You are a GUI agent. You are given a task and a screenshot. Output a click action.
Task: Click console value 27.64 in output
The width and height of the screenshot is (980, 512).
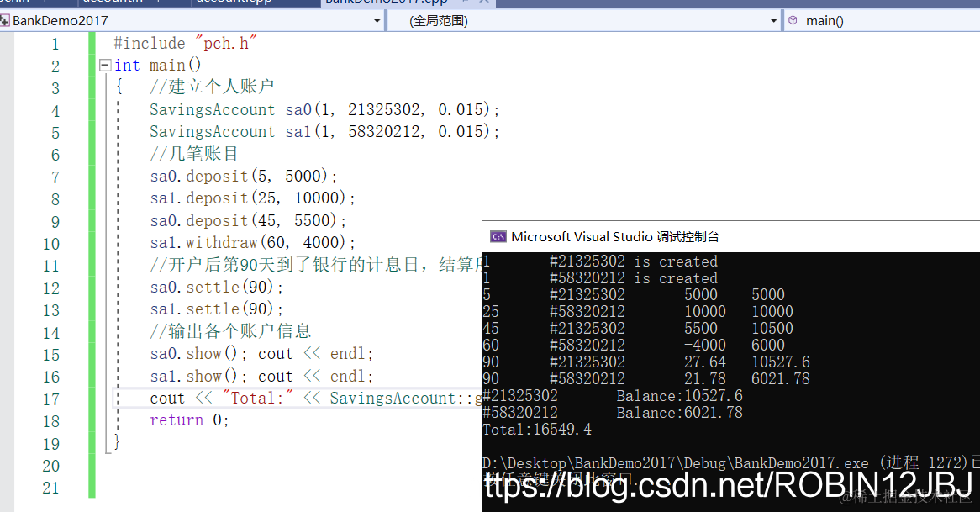pos(705,362)
